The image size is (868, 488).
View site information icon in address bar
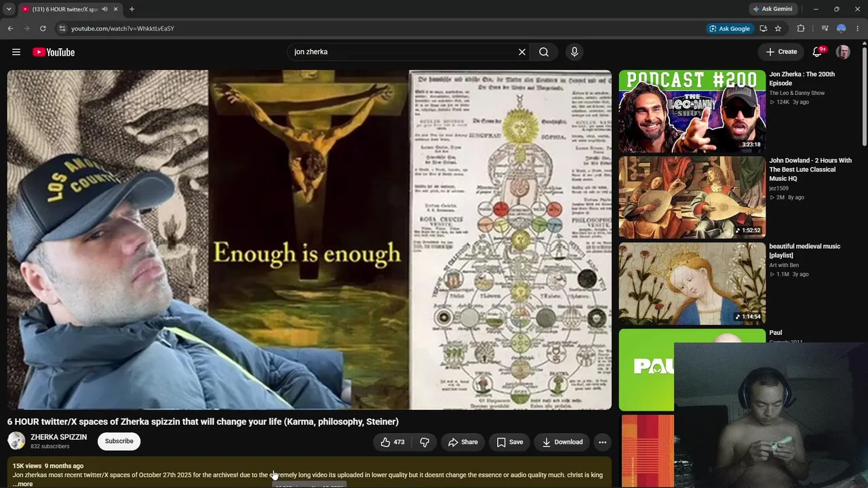point(62,28)
